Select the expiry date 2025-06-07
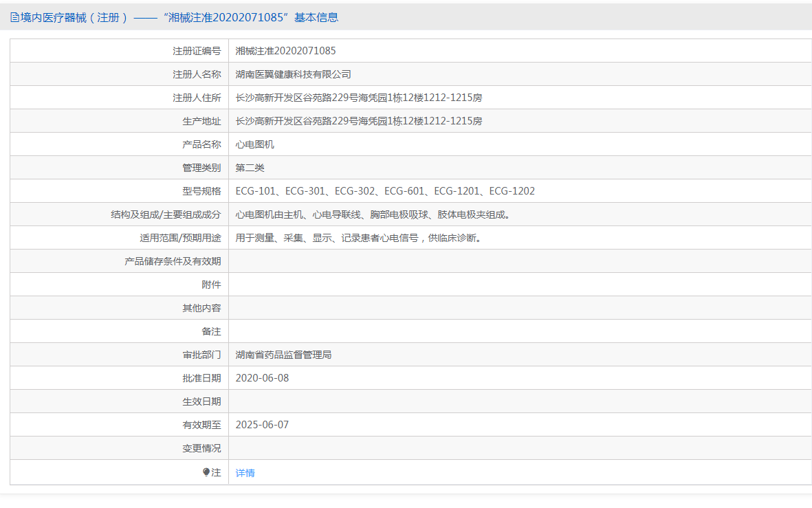 tap(262, 425)
